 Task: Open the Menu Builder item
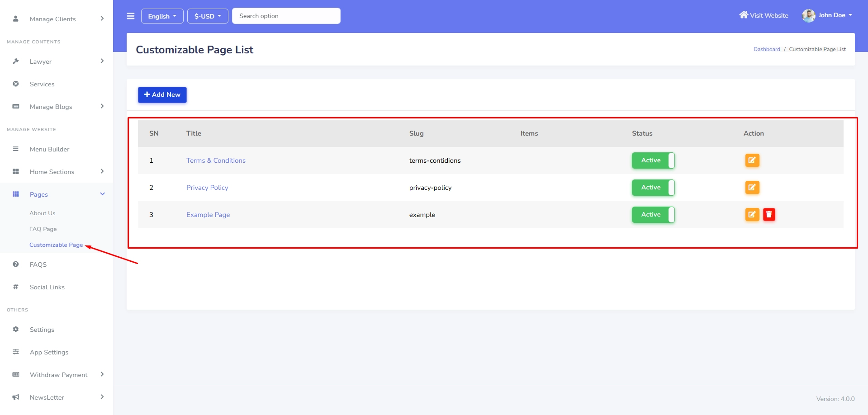[x=50, y=149]
